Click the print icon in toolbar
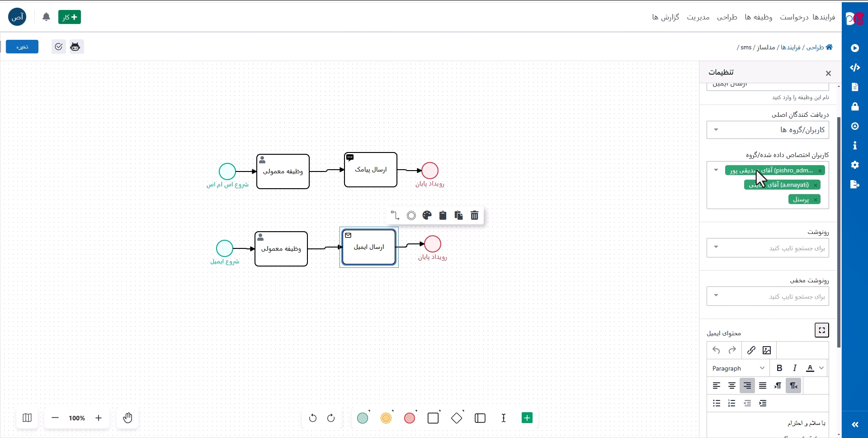868x438 pixels. [x=75, y=47]
